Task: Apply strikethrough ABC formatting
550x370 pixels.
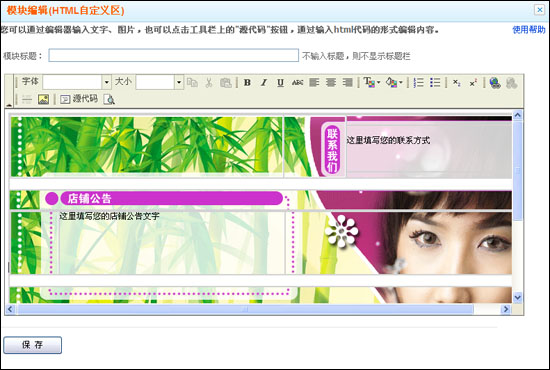Action: 297,83
